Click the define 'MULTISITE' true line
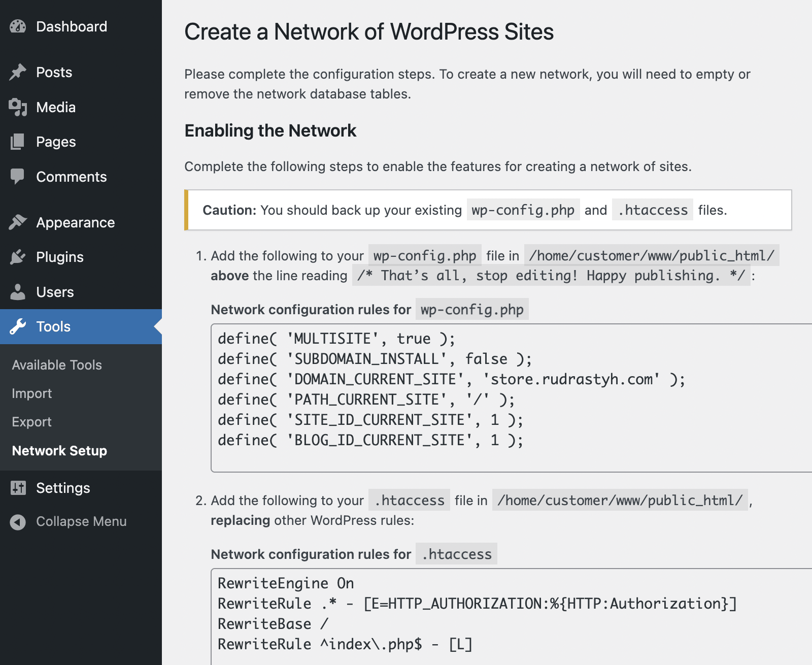The height and width of the screenshot is (665, 812). pos(336,339)
